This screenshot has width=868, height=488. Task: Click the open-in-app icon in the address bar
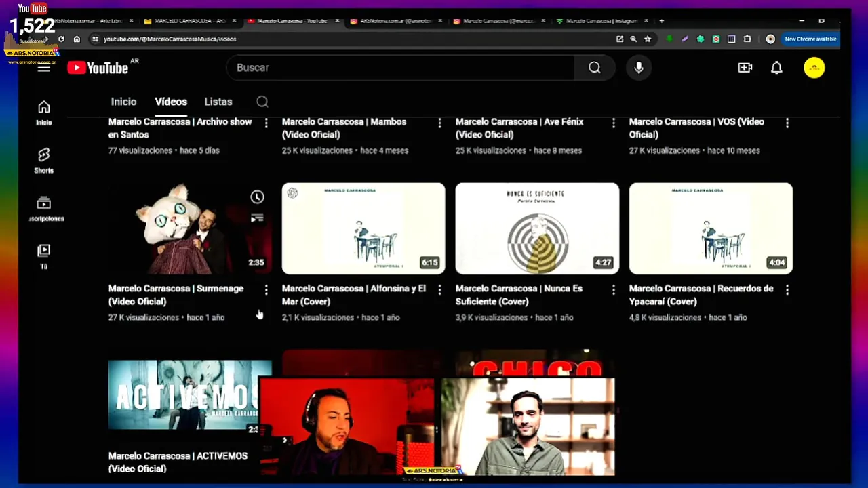[620, 39]
